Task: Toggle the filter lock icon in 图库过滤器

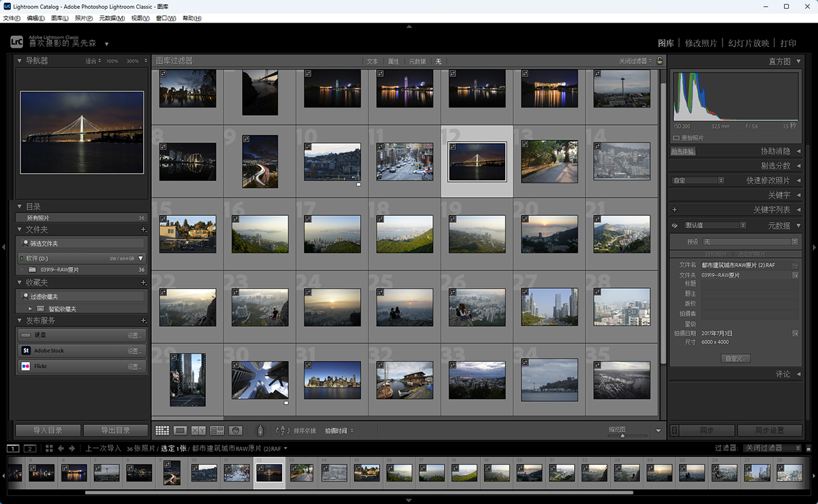Action: [x=659, y=61]
